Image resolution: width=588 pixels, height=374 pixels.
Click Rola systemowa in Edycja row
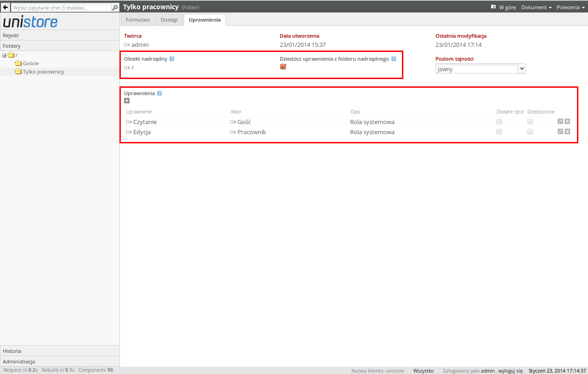point(373,132)
